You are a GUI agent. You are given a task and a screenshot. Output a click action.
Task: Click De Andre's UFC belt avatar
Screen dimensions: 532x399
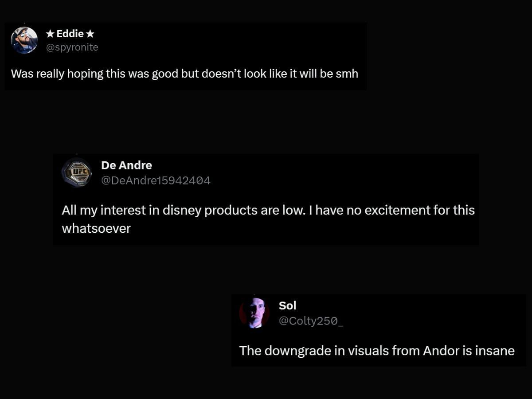click(77, 172)
